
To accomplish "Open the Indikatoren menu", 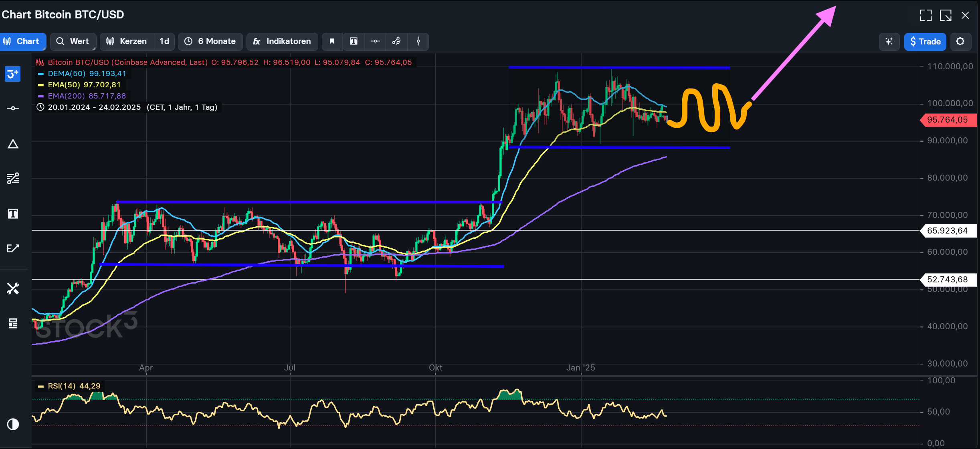I will [x=282, y=41].
